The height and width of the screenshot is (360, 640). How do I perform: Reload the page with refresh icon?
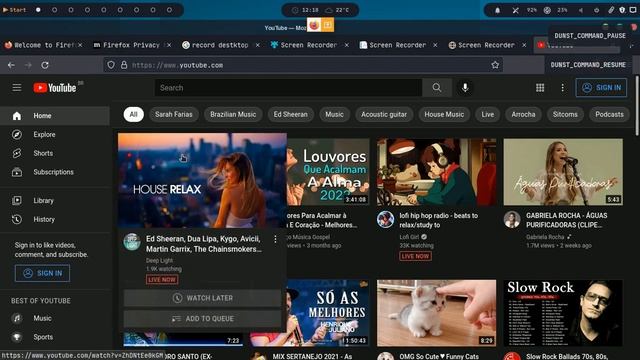pos(45,65)
